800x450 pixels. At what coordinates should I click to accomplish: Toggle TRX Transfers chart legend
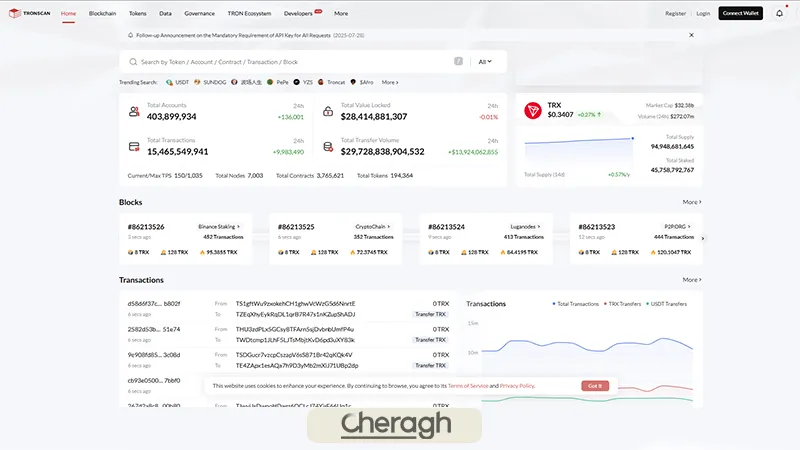click(622, 304)
